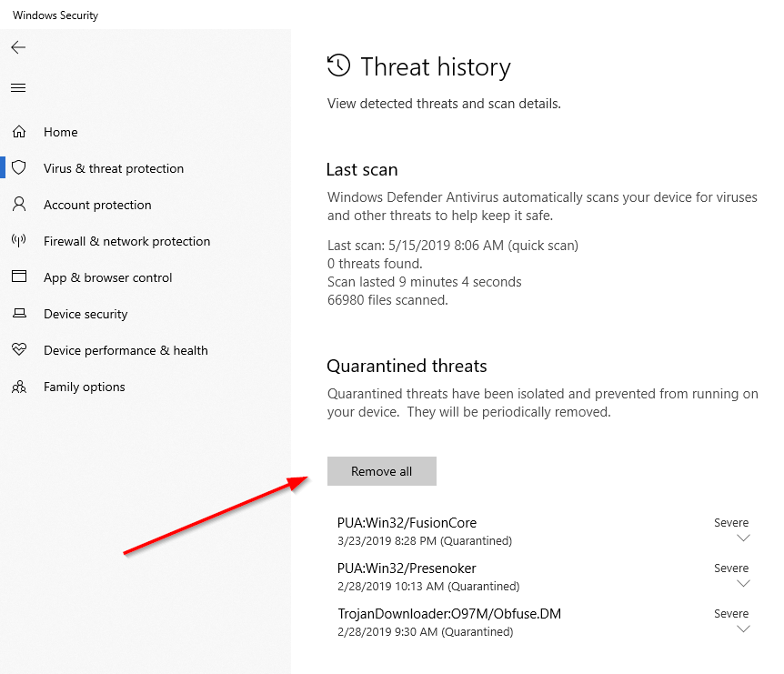Viewport: 784px width, 674px height.
Task: Click Severe label for FusionCore threat
Action: tap(731, 522)
